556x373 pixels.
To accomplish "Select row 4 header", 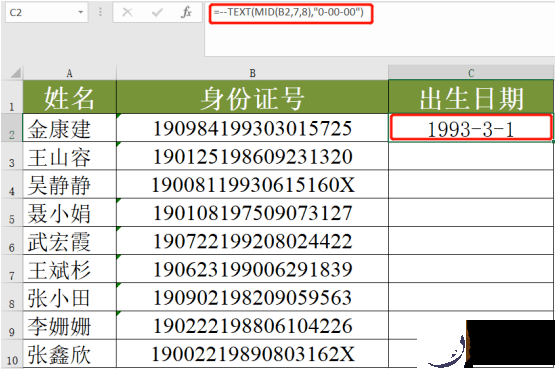I will [x=12, y=184].
